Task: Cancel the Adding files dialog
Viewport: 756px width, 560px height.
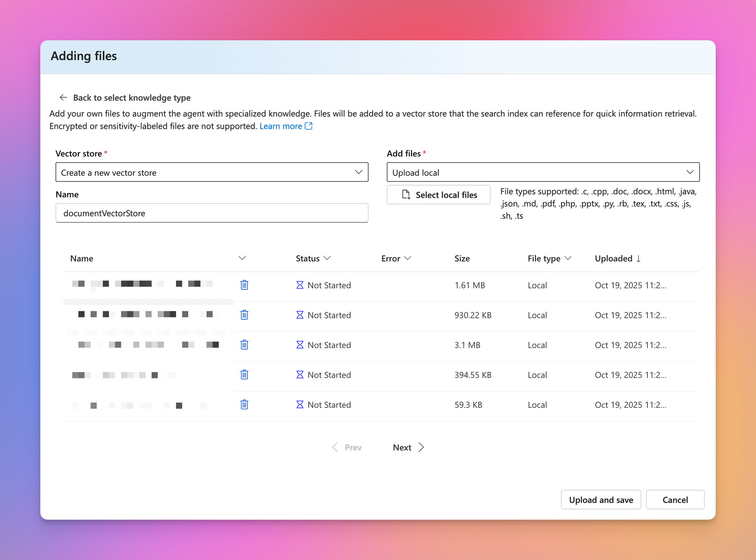Action: [x=675, y=500]
